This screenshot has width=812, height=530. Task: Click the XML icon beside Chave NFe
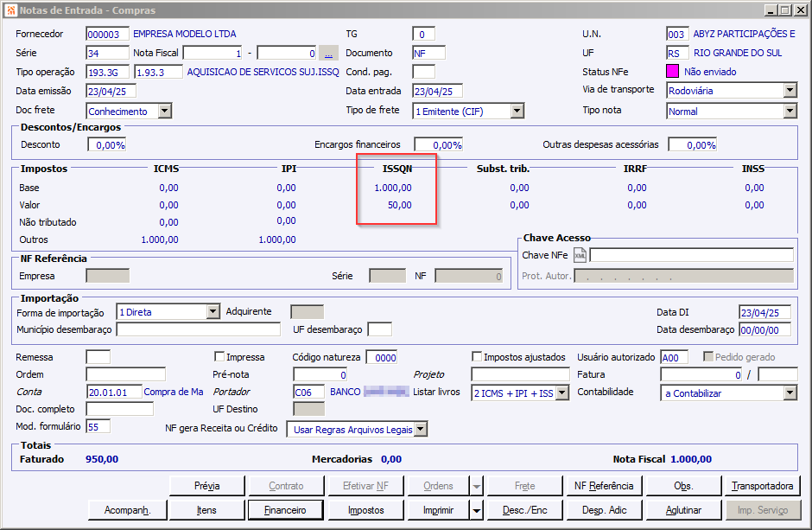pos(580,255)
